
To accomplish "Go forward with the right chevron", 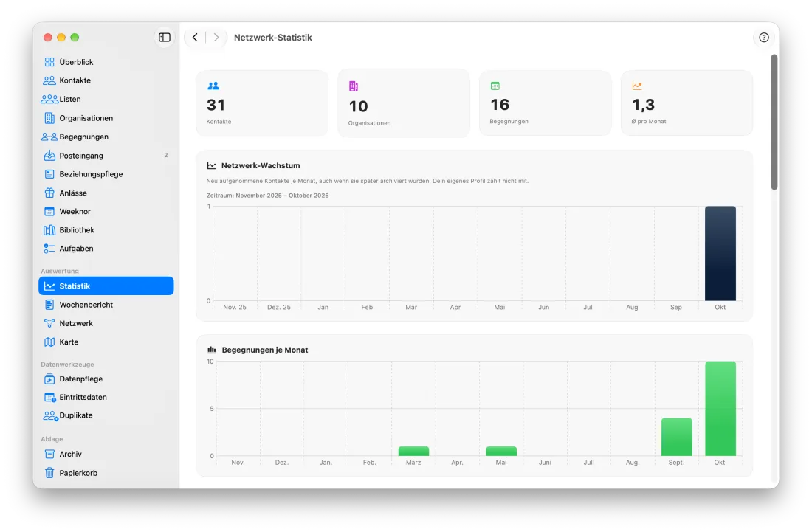I will (216, 37).
